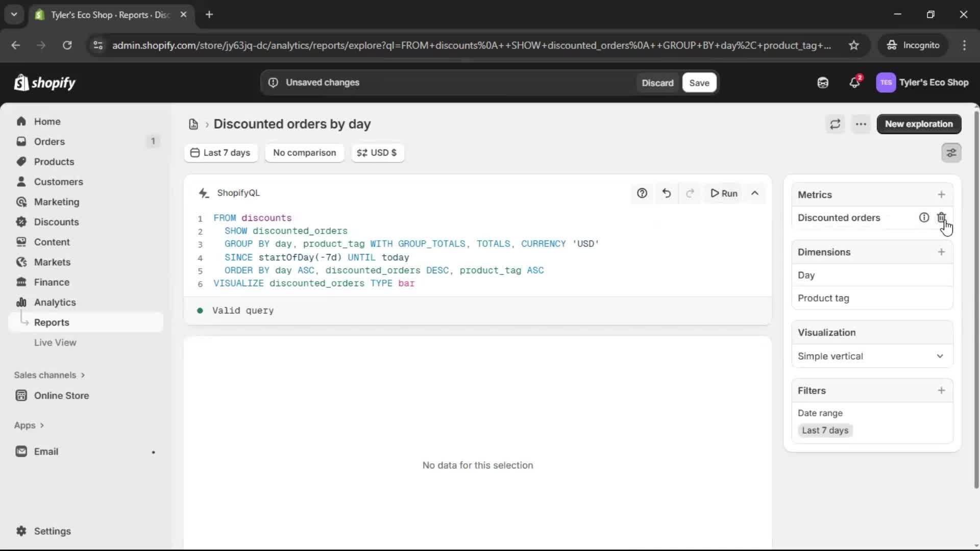
Task: Show info for the Discounted orders metric
Action: pos(924,217)
